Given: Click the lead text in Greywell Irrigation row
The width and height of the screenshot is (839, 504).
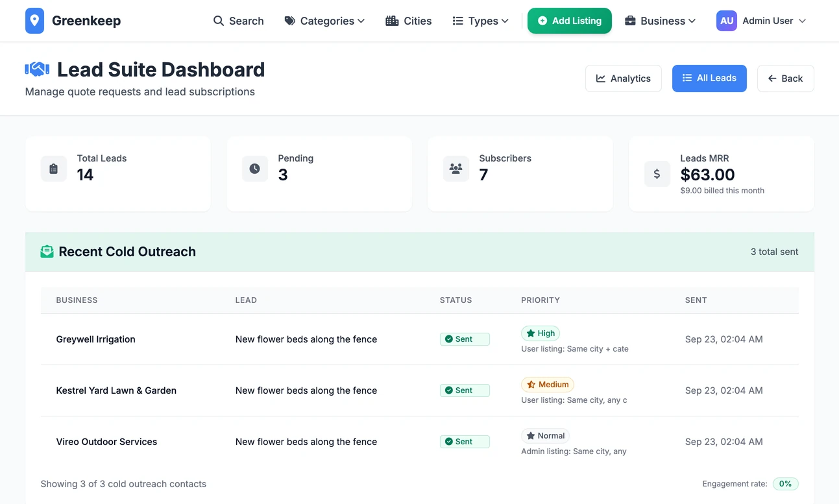Looking at the screenshot, I should [306, 339].
